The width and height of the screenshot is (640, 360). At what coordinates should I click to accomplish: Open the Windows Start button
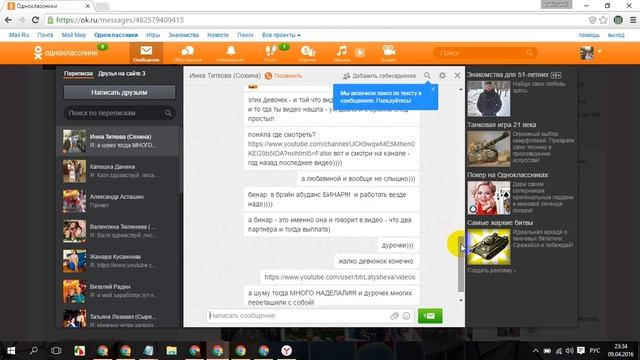click(x=11, y=351)
